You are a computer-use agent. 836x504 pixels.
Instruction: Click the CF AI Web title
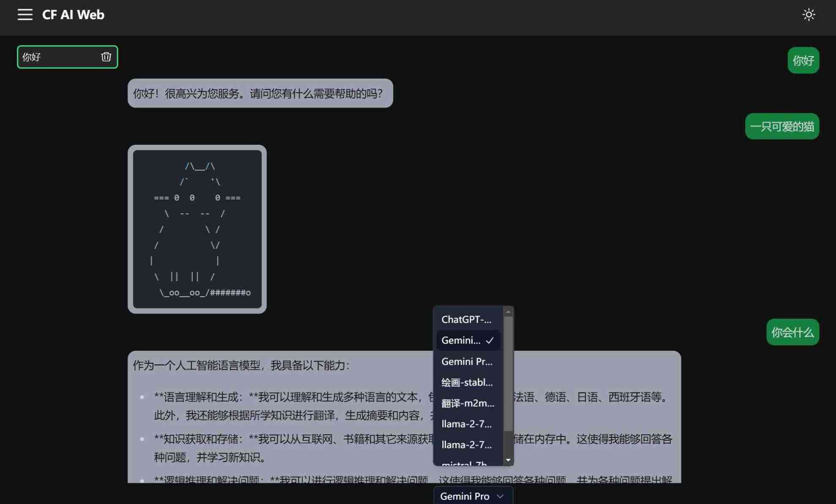73,15
